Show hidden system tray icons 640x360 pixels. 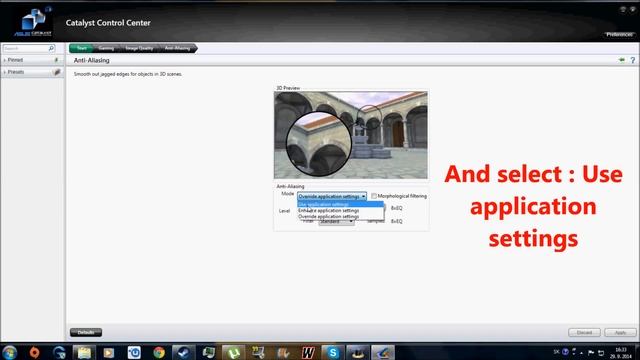pyautogui.click(x=582, y=353)
